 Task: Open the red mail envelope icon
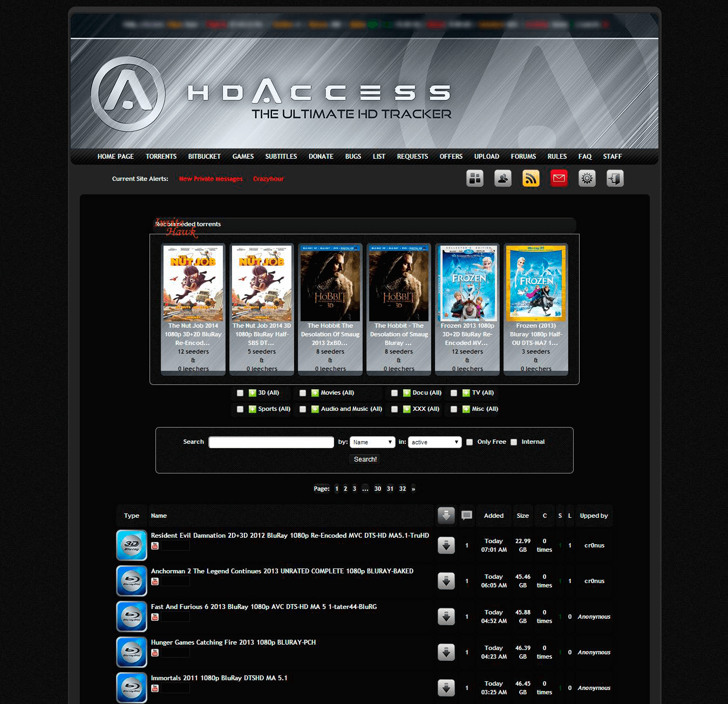pyautogui.click(x=559, y=178)
